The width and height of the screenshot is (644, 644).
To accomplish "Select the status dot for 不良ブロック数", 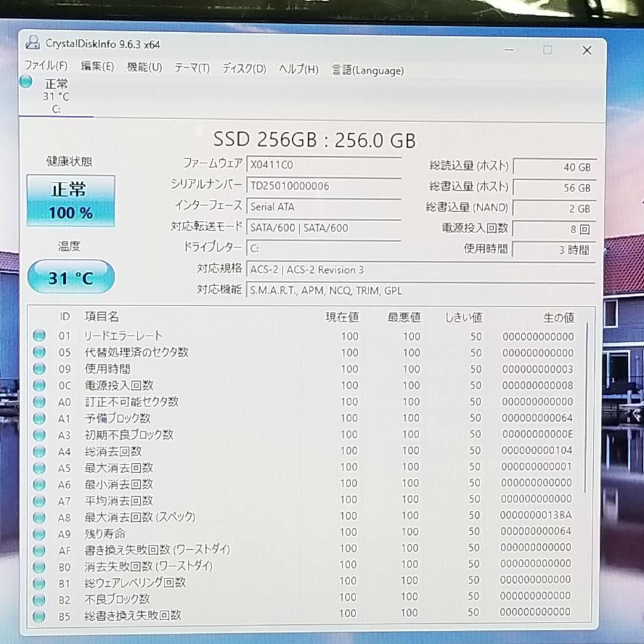I will click(x=39, y=597).
